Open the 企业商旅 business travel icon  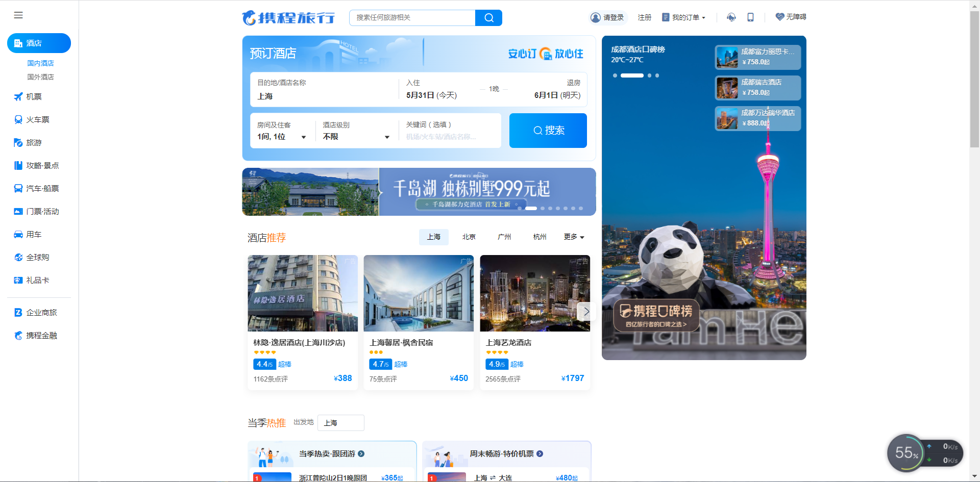(x=18, y=313)
